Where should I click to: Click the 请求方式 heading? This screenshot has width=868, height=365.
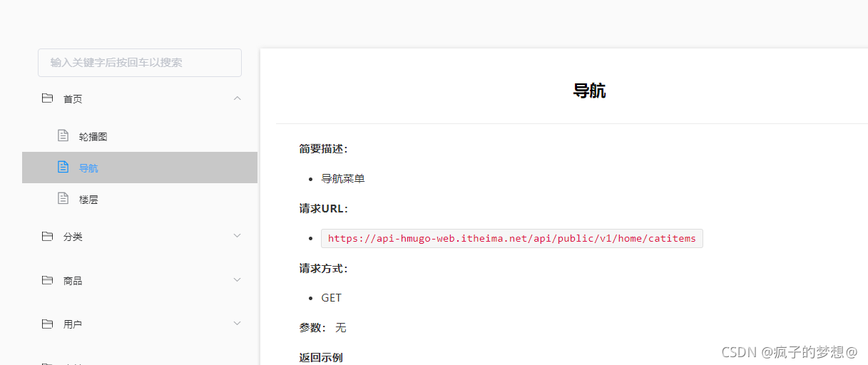(323, 268)
